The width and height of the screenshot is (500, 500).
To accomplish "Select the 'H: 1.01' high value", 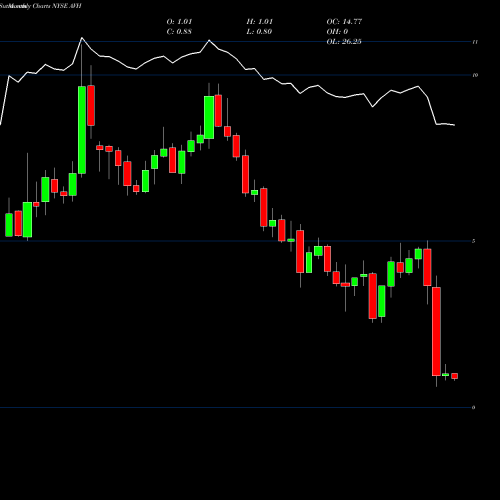I will tap(260, 22).
